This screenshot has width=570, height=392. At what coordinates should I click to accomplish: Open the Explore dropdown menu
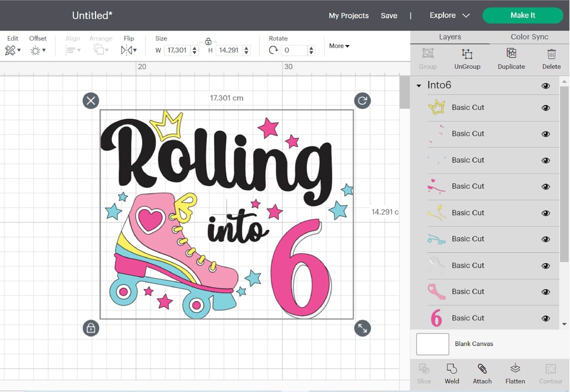click(448, 15)
